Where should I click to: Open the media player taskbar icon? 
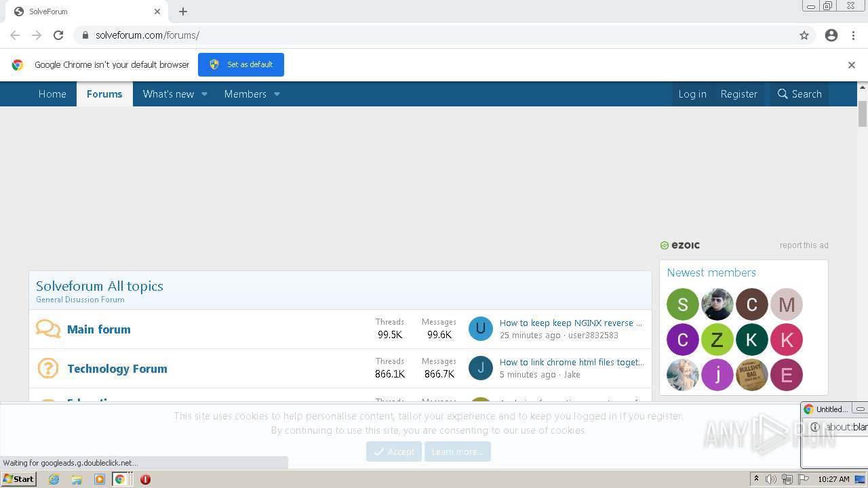100,479
